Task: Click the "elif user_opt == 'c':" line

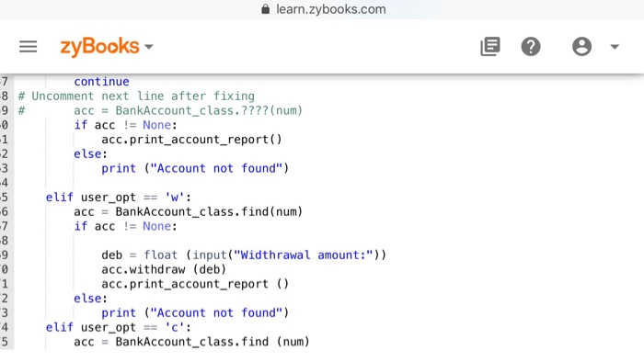Action: (x=119, y=327)
